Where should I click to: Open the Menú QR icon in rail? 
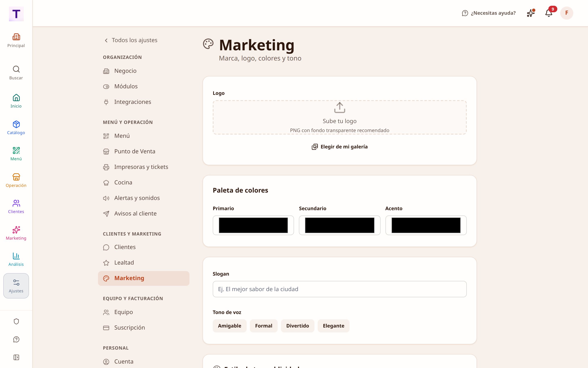tap(16, 154)
